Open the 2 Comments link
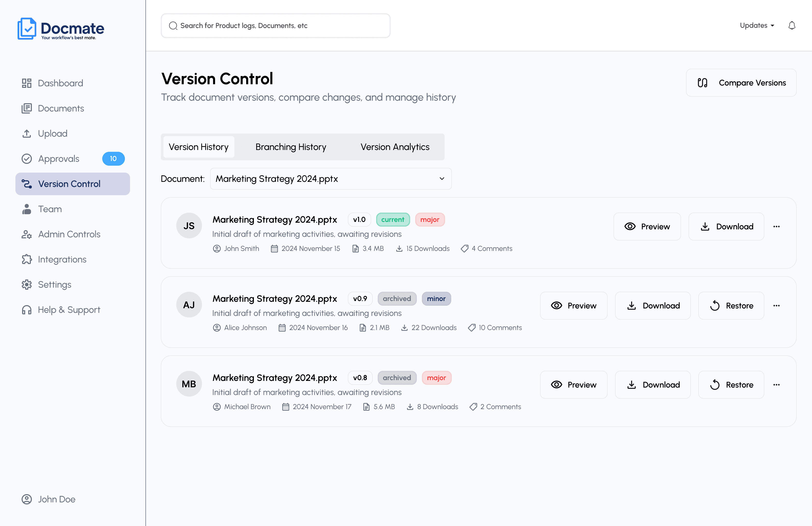 [495, 407]
